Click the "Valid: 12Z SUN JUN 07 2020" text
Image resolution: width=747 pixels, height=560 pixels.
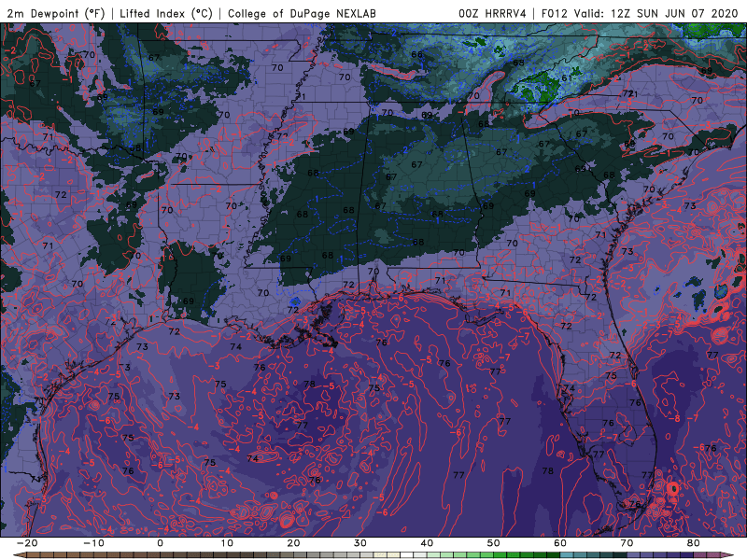click(656, 14)
